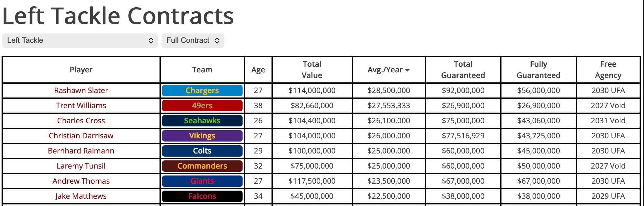Click the 49ers team badge

tap(202, 106)
